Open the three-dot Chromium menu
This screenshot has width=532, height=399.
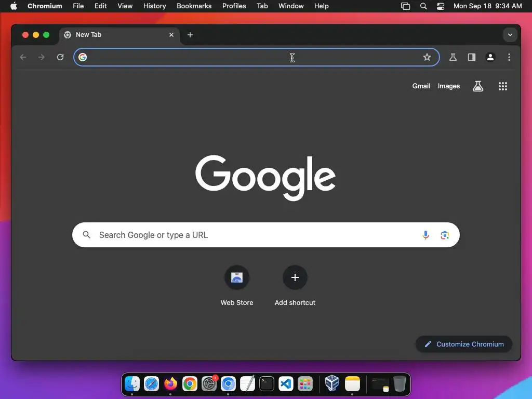pyautogui.click(x=509, y=57)
